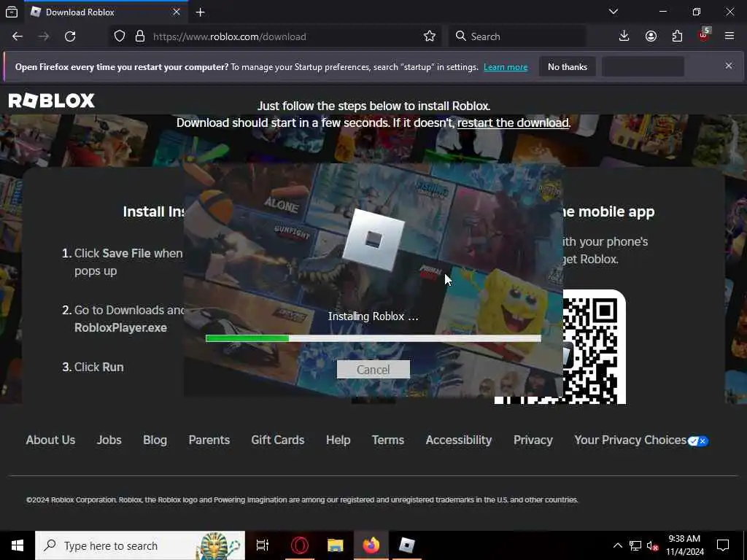This screenshot has width=747, height=560.
Task: Launch Opera from the taskbar
Action: pyautogui.click(x=300, y=545)
